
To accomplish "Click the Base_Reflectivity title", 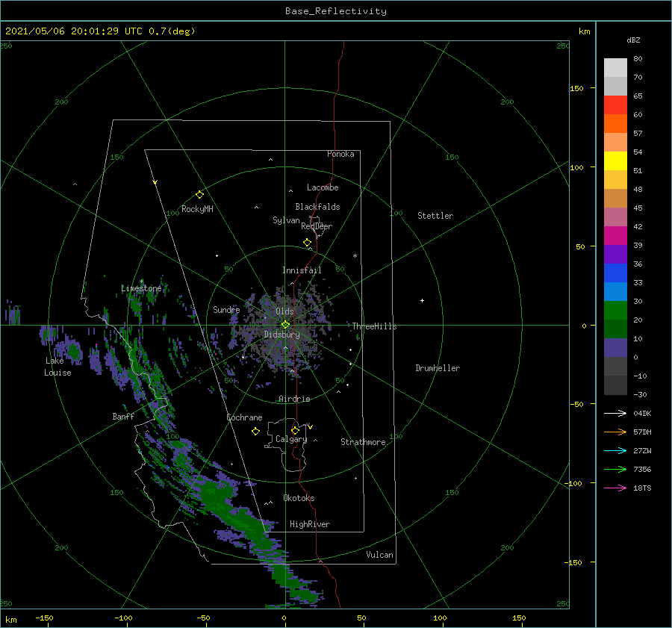I will [x=336, y=11].
